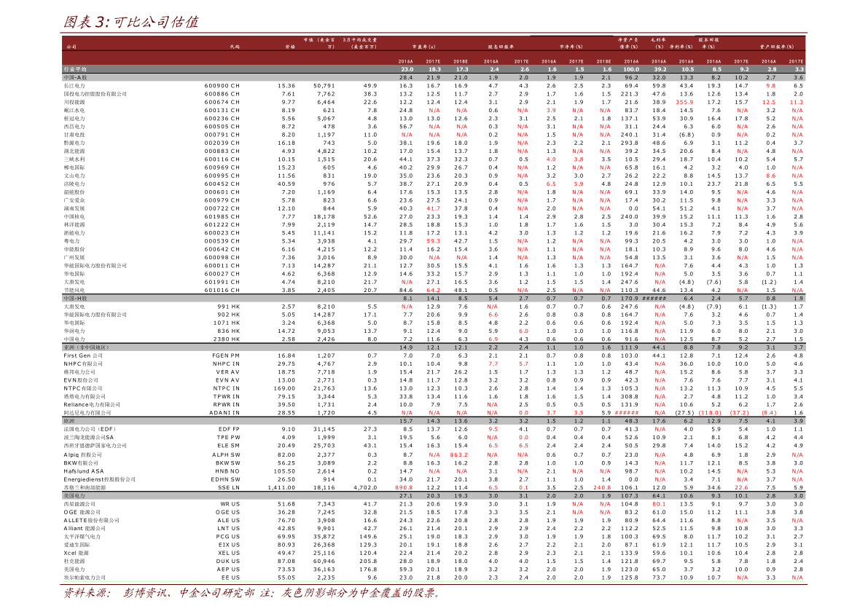868x614 pixels.
Task: Select company name 长江电力
Action: click(74, 86)
